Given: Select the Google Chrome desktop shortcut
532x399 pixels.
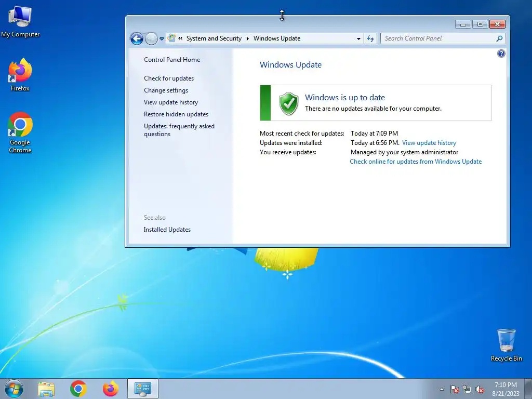Looking at the screenshot, I should pos(20,132).
